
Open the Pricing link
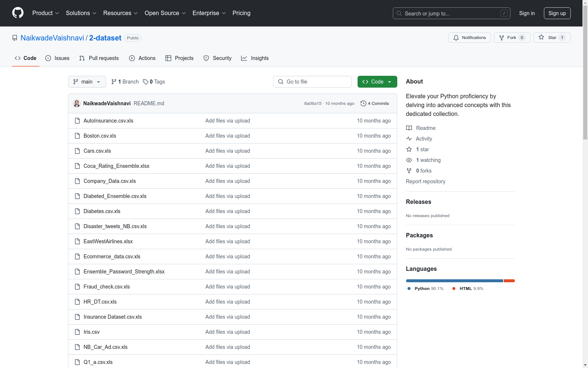[x=241, y=13]
